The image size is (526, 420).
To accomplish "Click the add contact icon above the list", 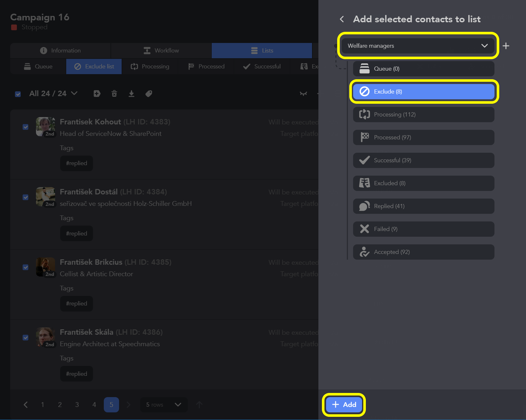I will [x=97, y=94].
